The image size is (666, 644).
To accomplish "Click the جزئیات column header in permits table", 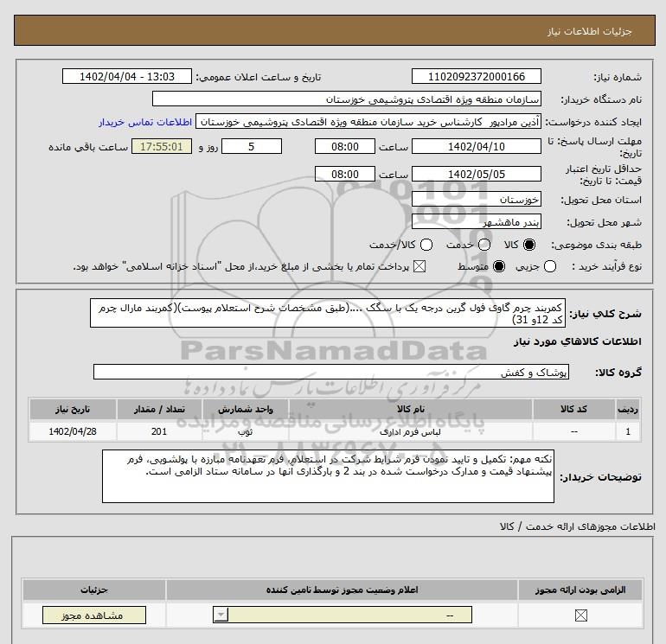I will click(x=94, y=590).
